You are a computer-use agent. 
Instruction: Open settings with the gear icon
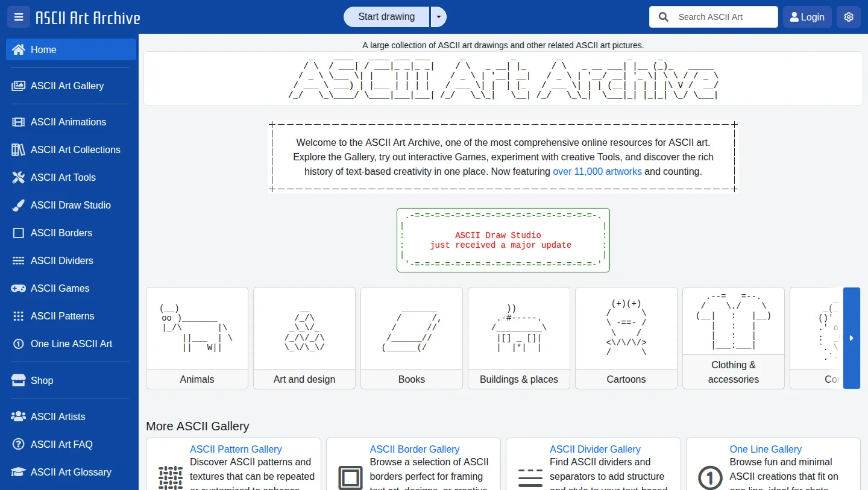pyautogui.click(x=849, y=17)
